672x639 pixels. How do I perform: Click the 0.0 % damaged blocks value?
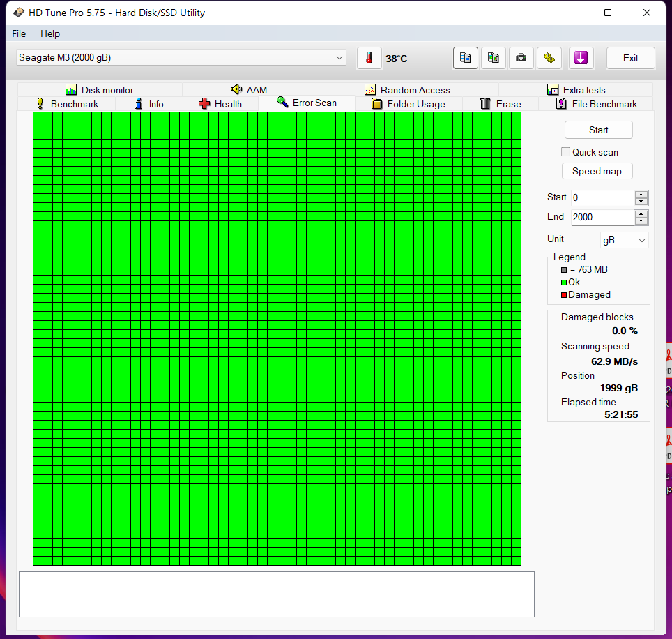[625, 331]
